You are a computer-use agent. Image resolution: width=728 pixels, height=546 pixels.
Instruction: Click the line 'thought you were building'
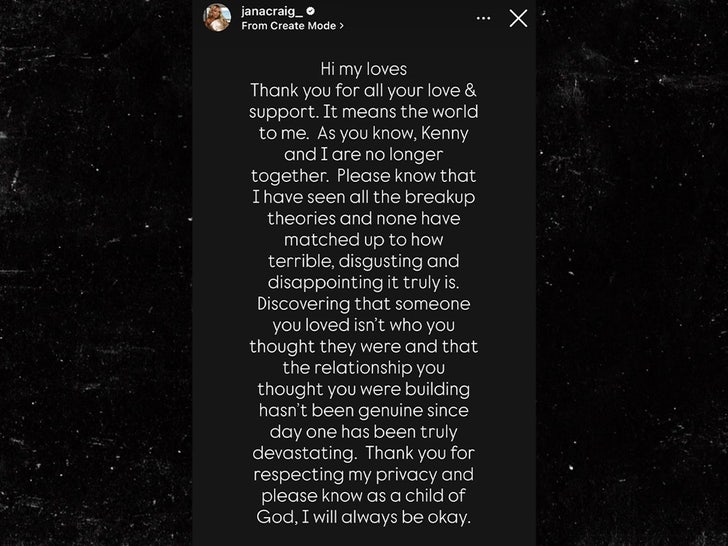(363, 389)
